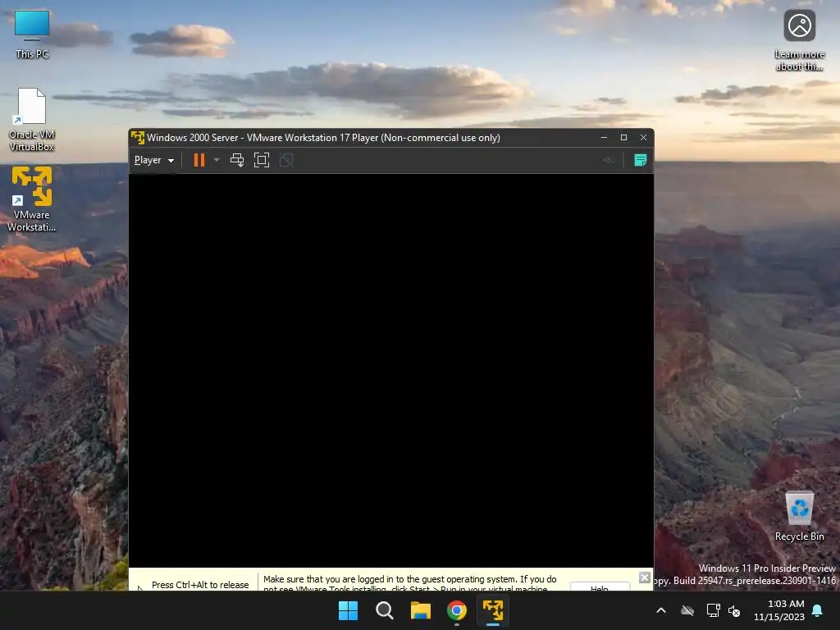The height and width of the screenshot is (630, 840).
Task: Click the Help button in hint bar
Action: click(600, 587)
